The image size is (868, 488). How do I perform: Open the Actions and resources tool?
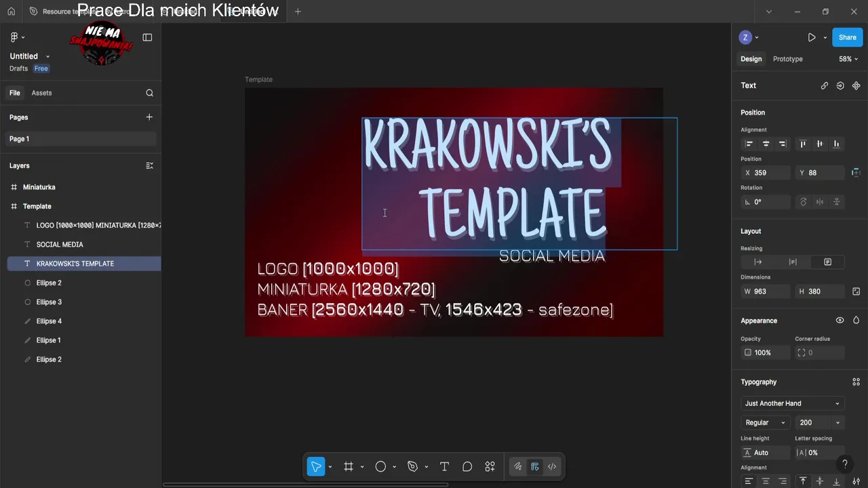490,466
